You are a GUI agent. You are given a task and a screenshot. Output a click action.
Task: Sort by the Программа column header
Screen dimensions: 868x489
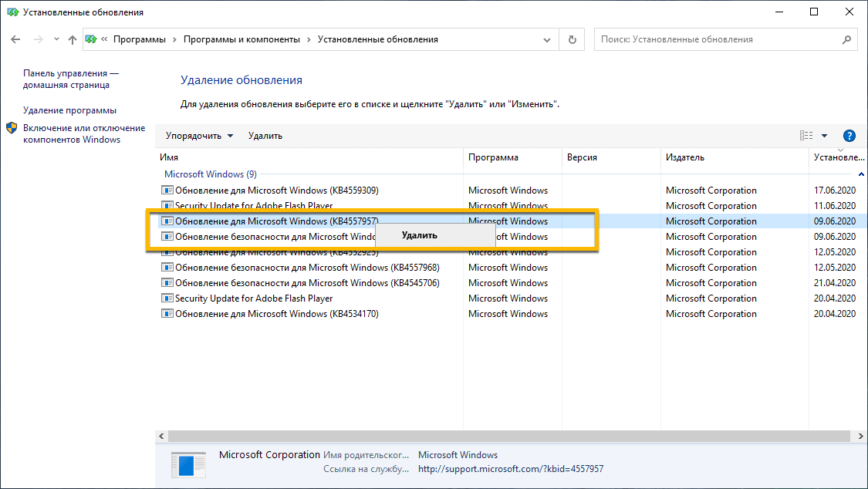point(512,157)
